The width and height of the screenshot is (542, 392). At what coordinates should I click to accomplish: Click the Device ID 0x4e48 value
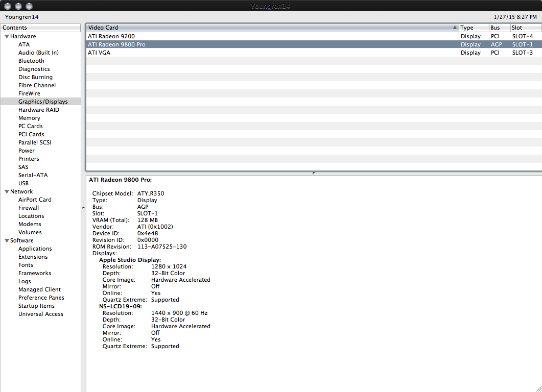click(x=148, y=233)
